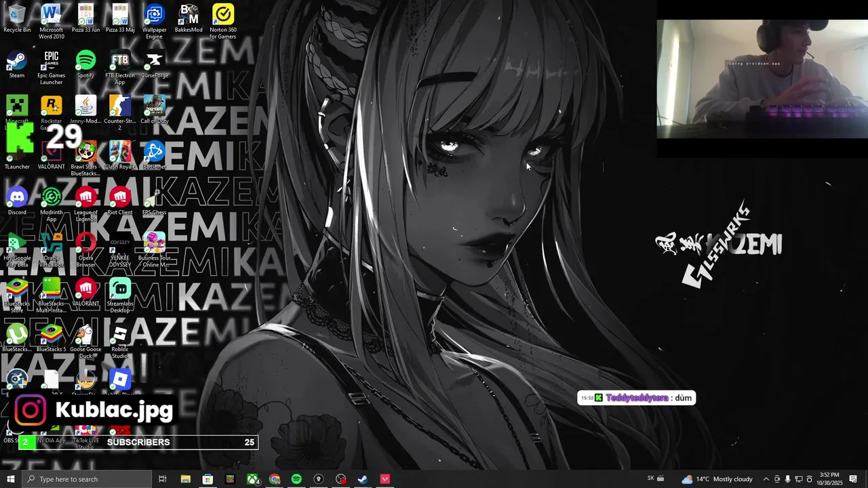This screenshot has width=868, height=488.
Task: Launch Epic Games Launcher from the desktop
Action: point(51,68)
